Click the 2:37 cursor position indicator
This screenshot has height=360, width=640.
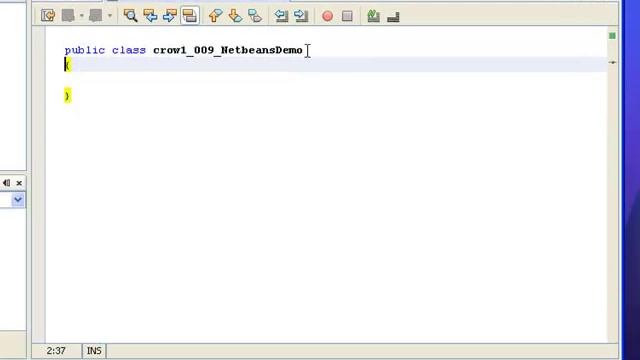click(x=56, y=351)
